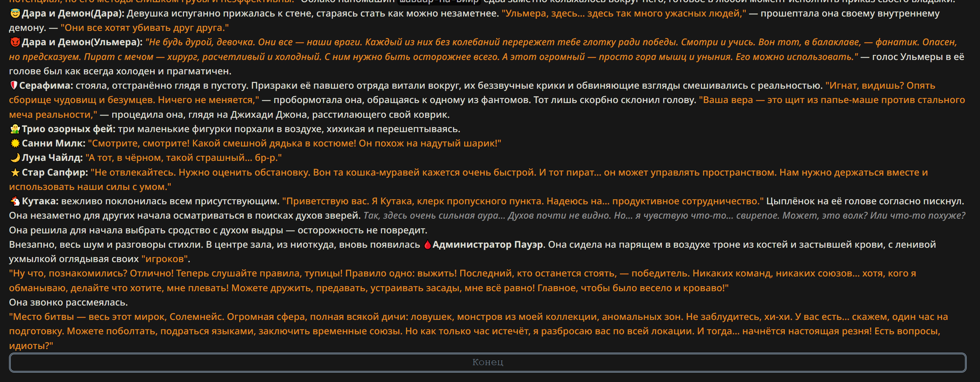Click the name "Трио озорных фей:"
Image resolution: width=980 pixels, height=382 pixels.
[69, 129]
